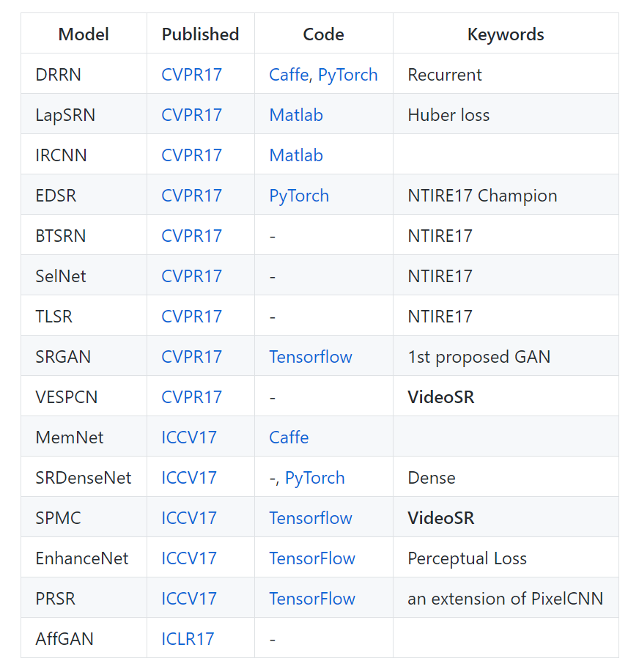639x672 pixels.
Task: Open the DRRN CVPR17 paper link
Action: [x=191, y=75]
